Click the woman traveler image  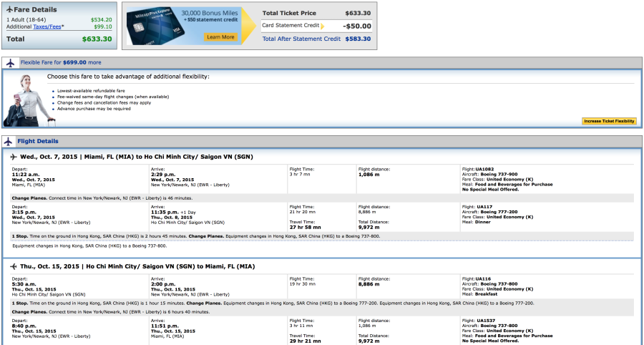29,101
